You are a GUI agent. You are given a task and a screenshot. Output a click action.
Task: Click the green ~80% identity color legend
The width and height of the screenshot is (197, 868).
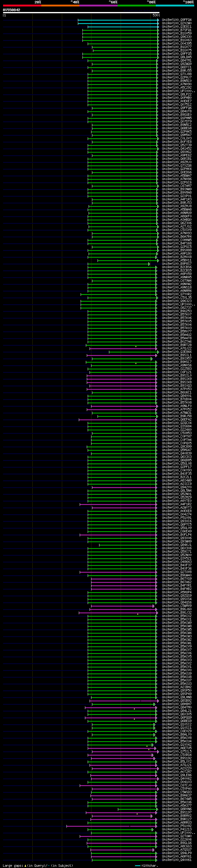(x=137, y=6)
